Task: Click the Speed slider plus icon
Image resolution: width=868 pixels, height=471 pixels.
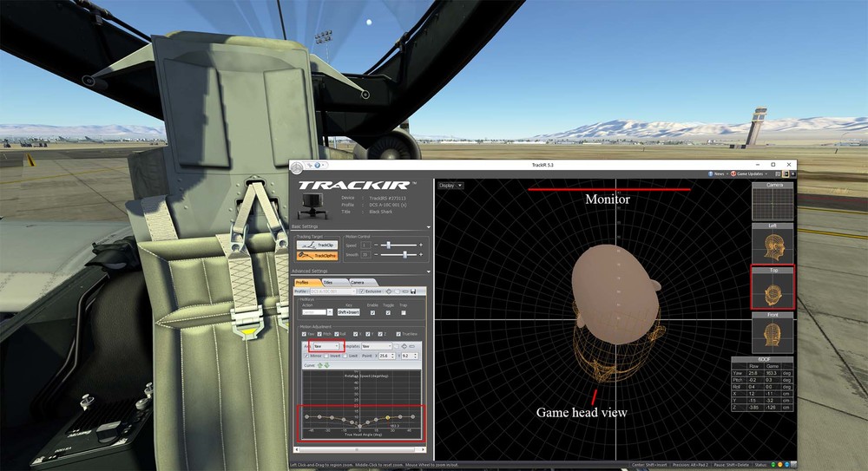Action: 421,245
